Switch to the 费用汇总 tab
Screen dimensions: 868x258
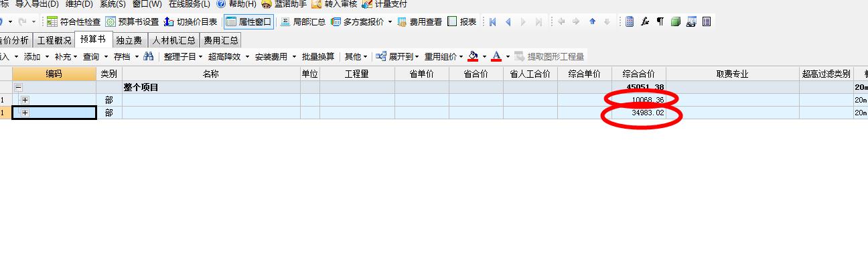[x=220, y=40]
